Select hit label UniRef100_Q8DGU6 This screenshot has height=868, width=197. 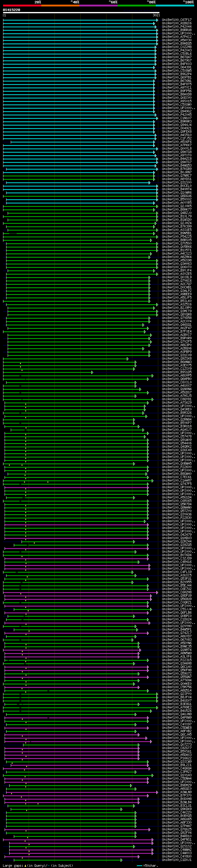coord(177,196)
